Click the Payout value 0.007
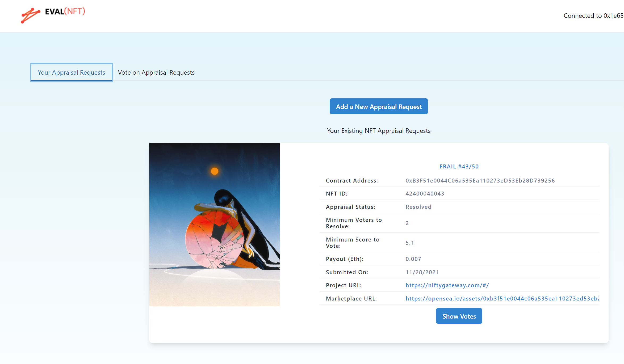This screenshot has height=364, width=624. [413, 259]
